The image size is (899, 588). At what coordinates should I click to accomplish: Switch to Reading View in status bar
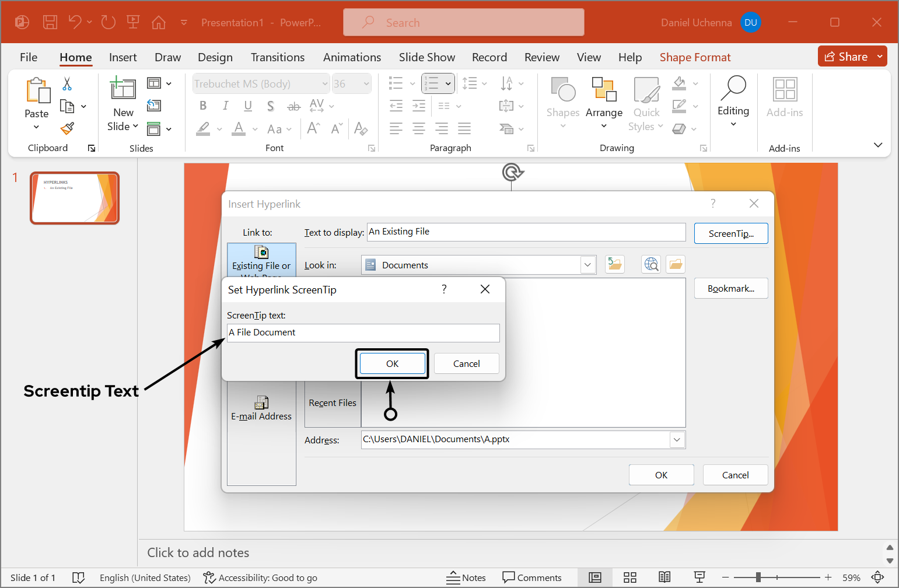(664, 577)
